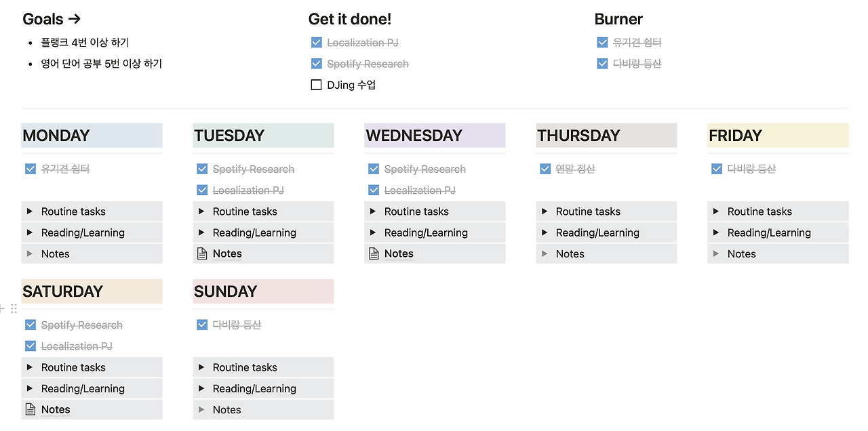The width and height of the screenshot is (868, 431).
Task: Click the Burner heading
Action: coord(618,19)
